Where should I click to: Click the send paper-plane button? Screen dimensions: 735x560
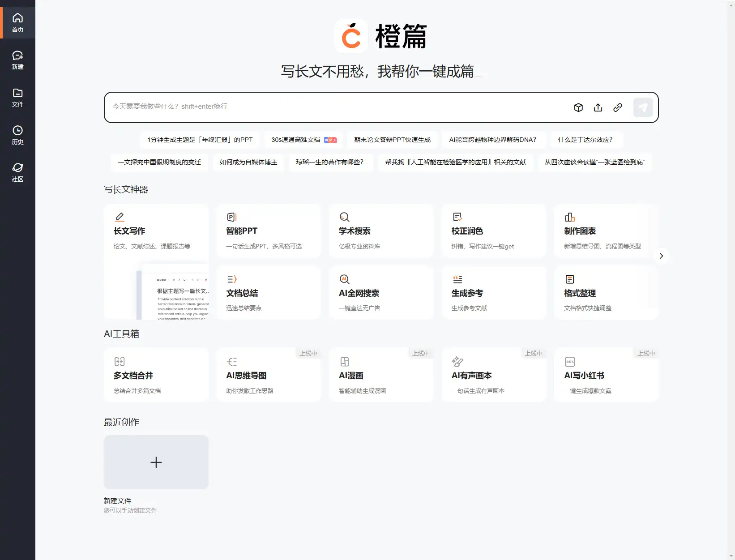[643, 107]
